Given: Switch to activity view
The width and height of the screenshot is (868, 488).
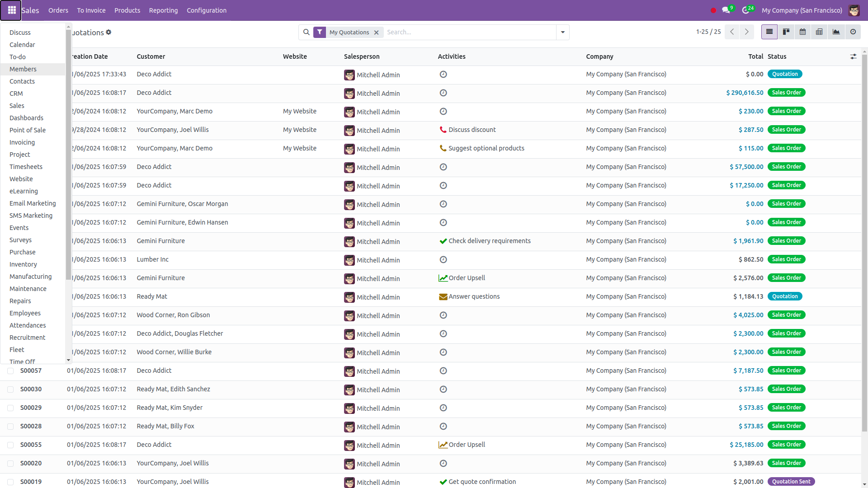Looking at the screenshot, I should pos(853,32).
